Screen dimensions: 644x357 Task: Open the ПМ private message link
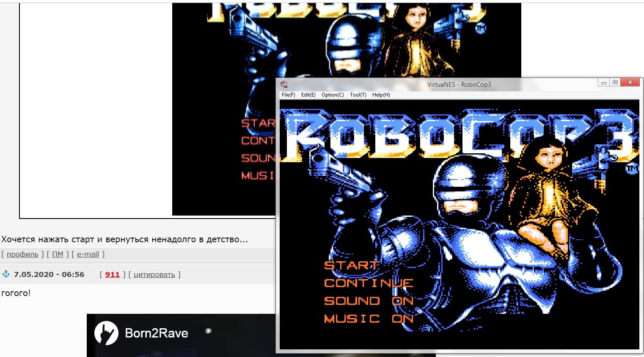pyautogui.click(x=58, y=254)
